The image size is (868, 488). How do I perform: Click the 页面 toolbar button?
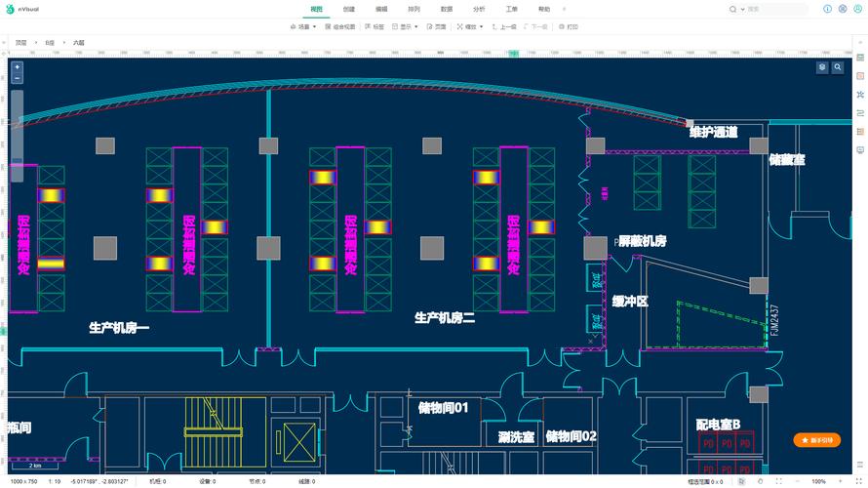tap(436, 26)
